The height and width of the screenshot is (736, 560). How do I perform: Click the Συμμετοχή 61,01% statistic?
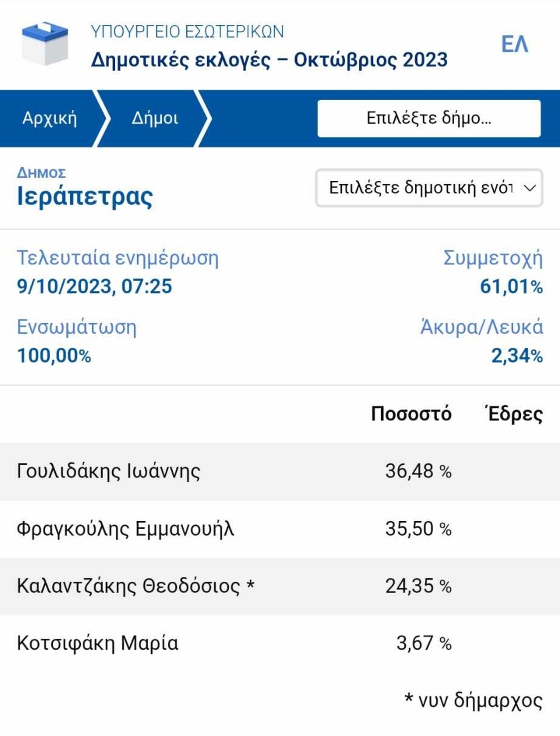(493, 272)
